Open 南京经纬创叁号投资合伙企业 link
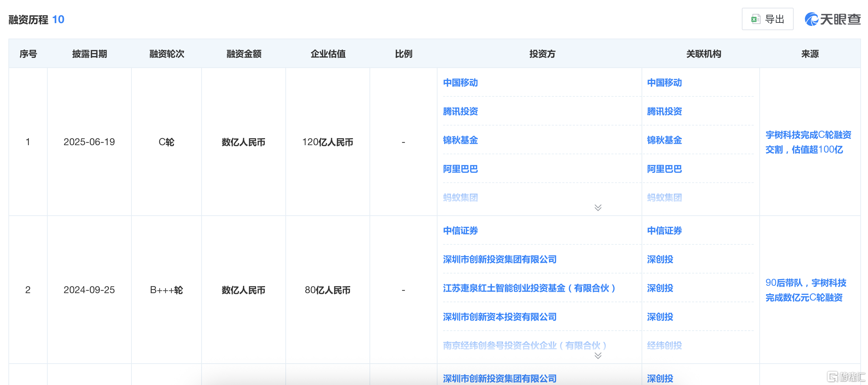This screenshot has height=385, width=868. pos(525,346)
